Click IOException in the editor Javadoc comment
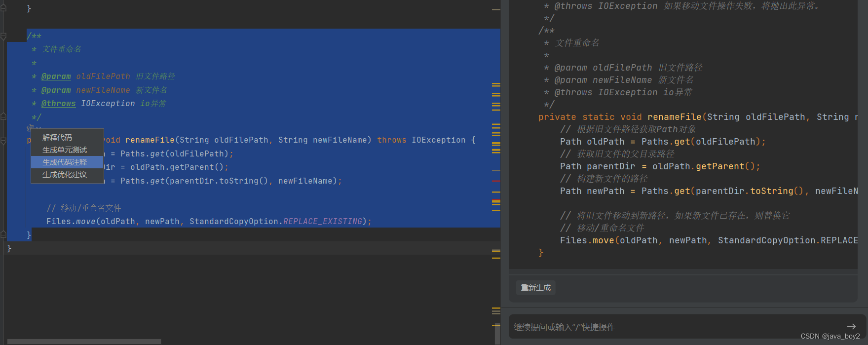The image size is (868, 345). pyautogui.click(x=108, y=104)
